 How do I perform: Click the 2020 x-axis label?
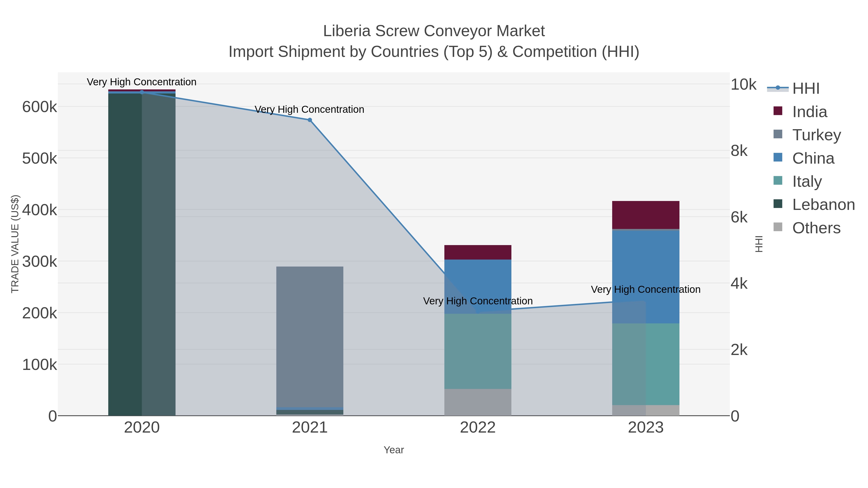(x=142, y=428)
